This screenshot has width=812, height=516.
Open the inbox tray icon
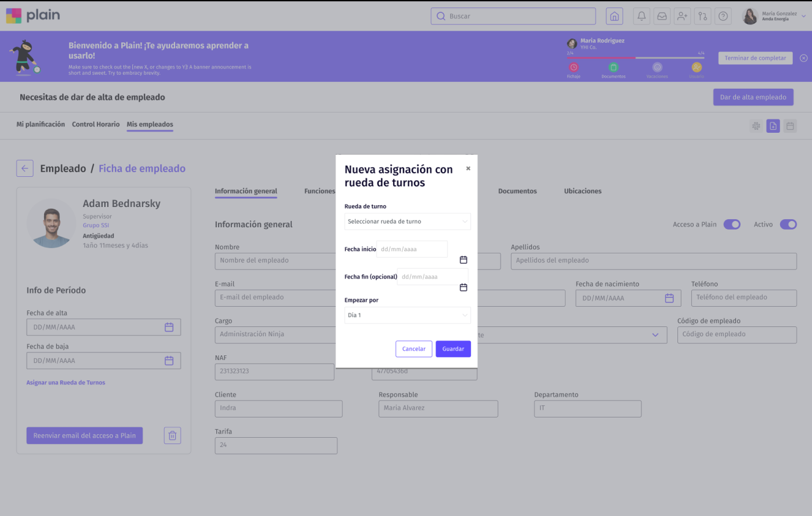pos(662,16)
